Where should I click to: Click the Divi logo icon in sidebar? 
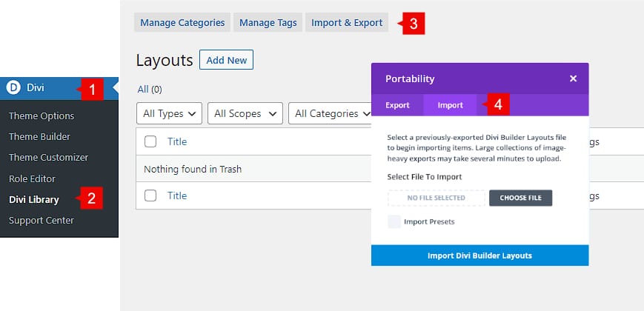[13, 87]
